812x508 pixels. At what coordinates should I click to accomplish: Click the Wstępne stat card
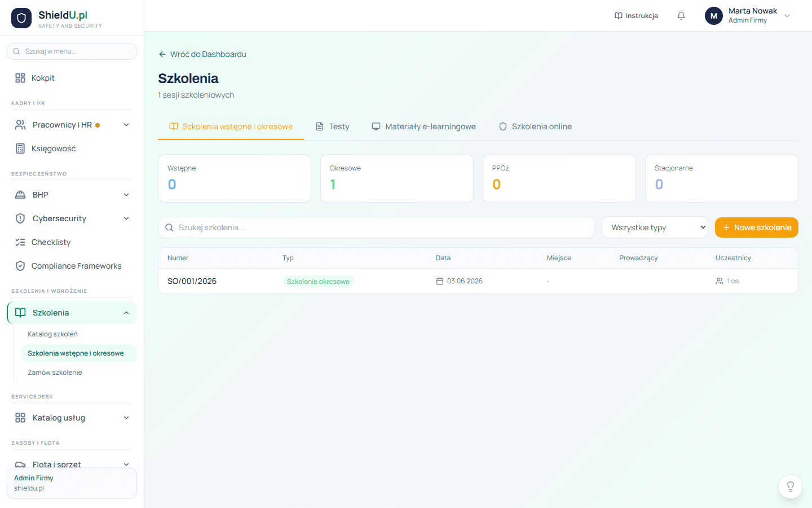(x=235, y=178)
